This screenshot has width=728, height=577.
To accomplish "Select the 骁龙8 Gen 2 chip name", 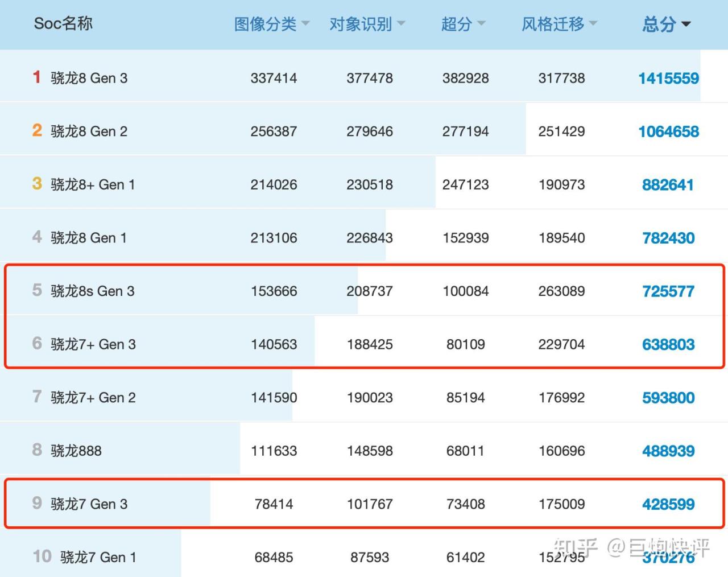I will coord(89,131).
